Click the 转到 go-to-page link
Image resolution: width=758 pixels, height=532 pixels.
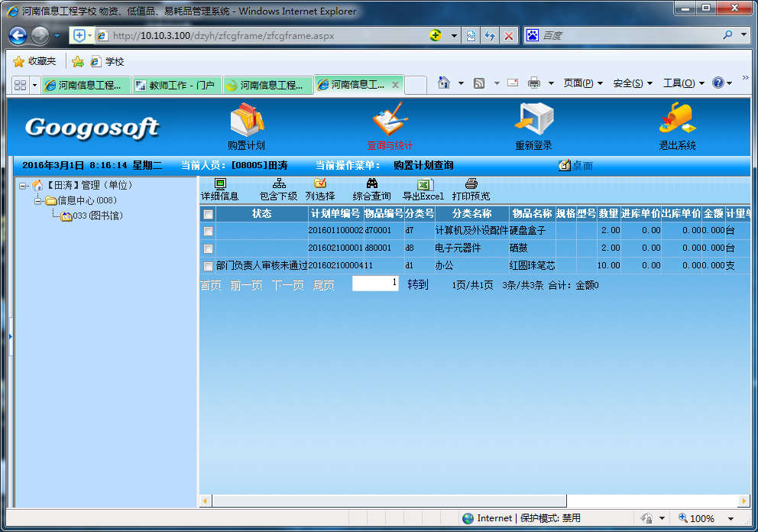click(418, 285)
